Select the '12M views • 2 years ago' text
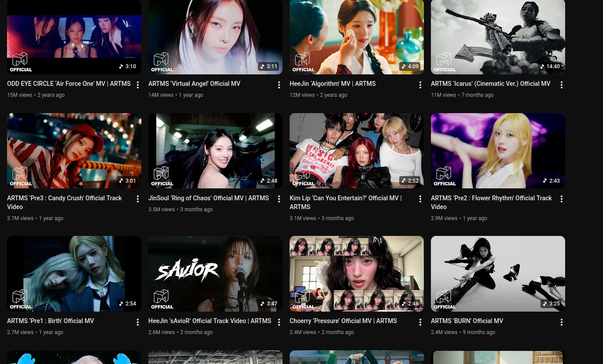Image resolution: width=603 pixels, height=364 pixels. pyautogui.click(x=318, y=95)
